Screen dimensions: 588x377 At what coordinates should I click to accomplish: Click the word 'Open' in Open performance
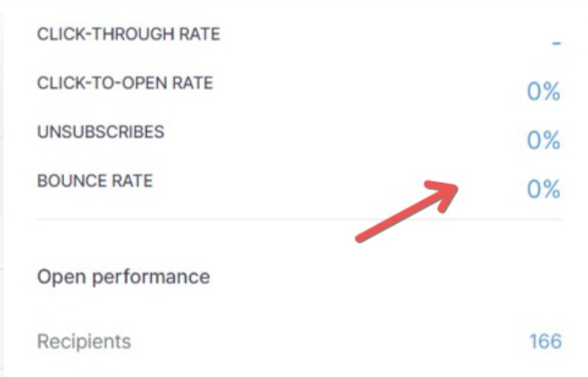coord(57,277)
